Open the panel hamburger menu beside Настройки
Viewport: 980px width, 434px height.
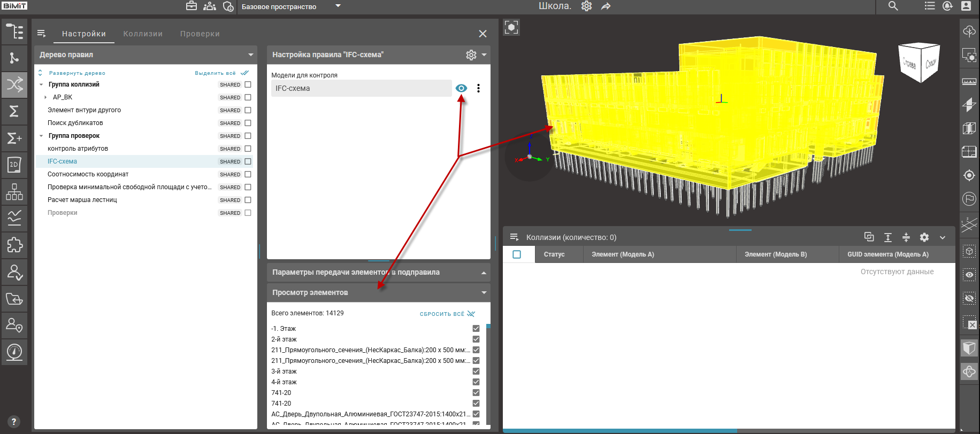(41, 34)
